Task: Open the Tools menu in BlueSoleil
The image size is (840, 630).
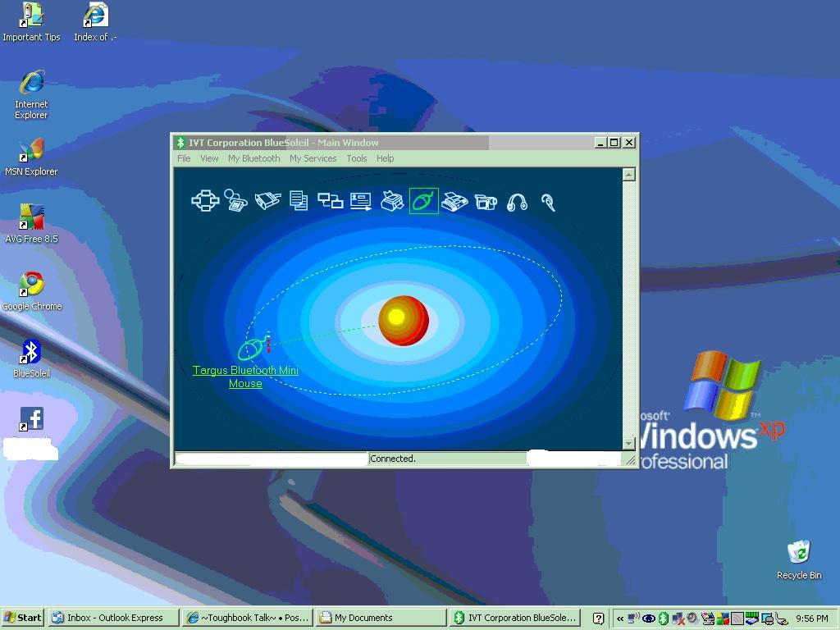Action: click(356, 158)
